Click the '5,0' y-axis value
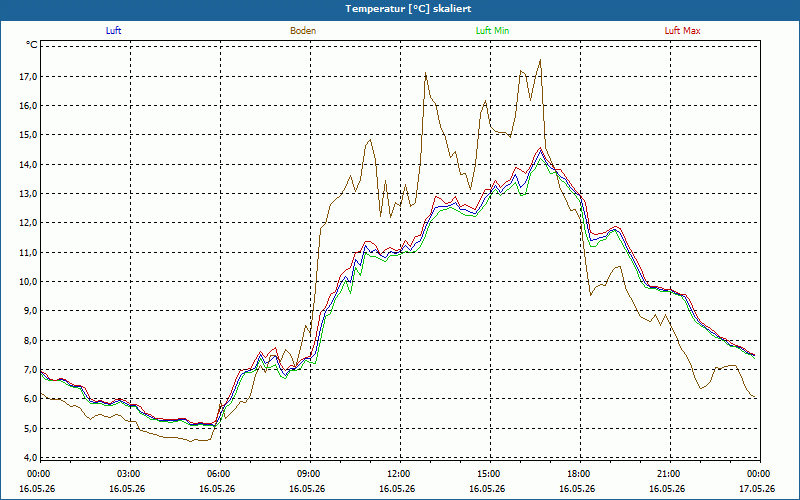800x500 pixels. point(31,428)
